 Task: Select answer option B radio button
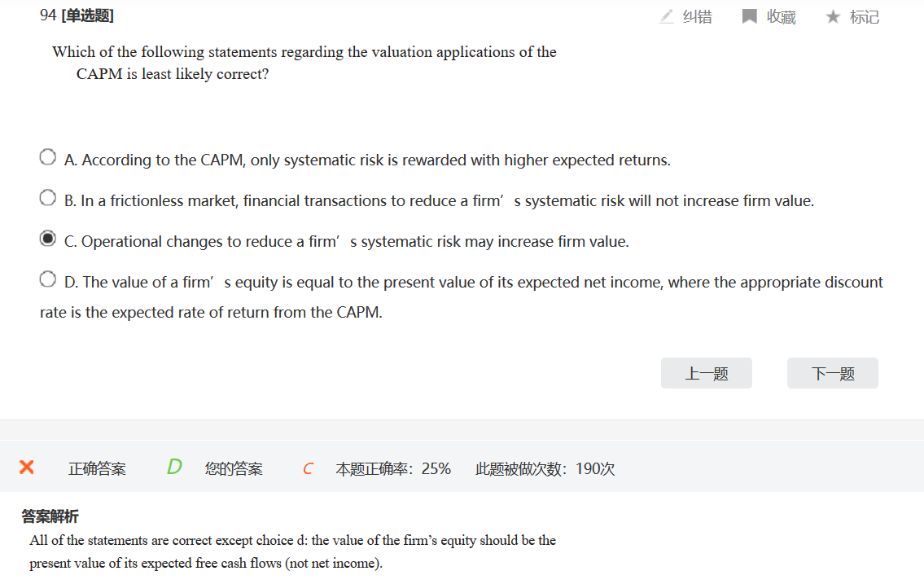point(48,198)
